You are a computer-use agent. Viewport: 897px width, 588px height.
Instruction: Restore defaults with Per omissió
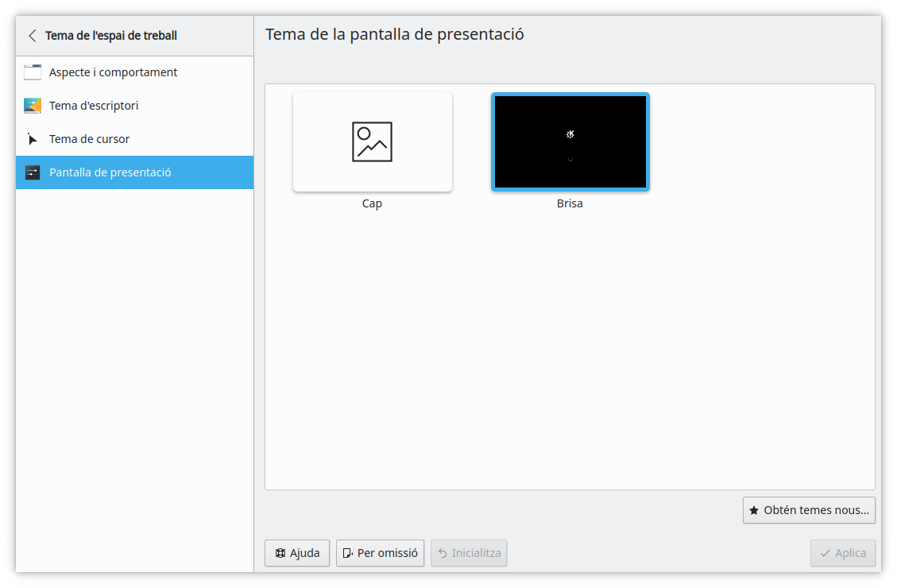[x=380, y=553]
